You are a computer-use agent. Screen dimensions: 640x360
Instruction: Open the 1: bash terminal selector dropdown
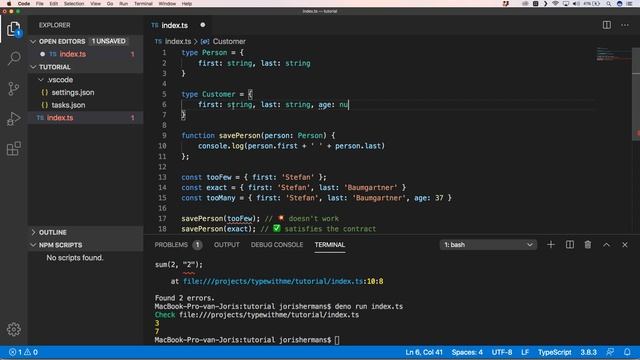tap(488, 244)
